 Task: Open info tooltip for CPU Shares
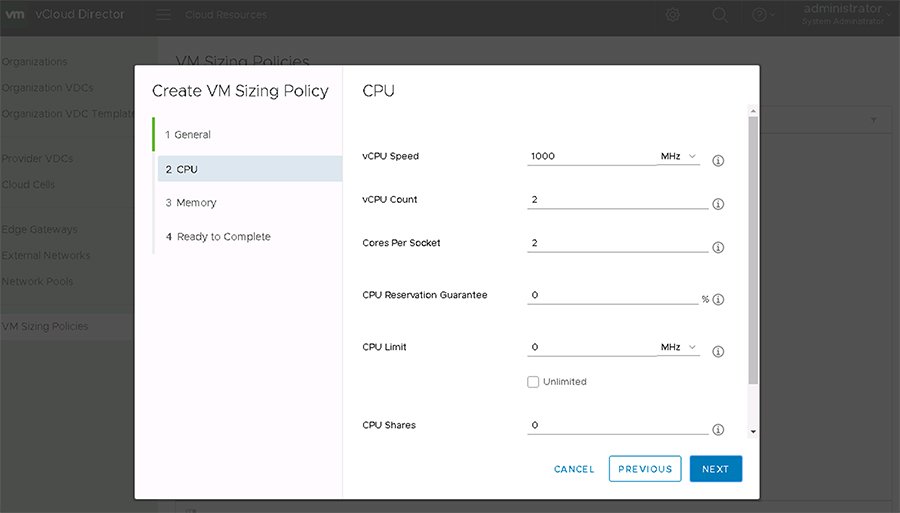click(717, 429)
